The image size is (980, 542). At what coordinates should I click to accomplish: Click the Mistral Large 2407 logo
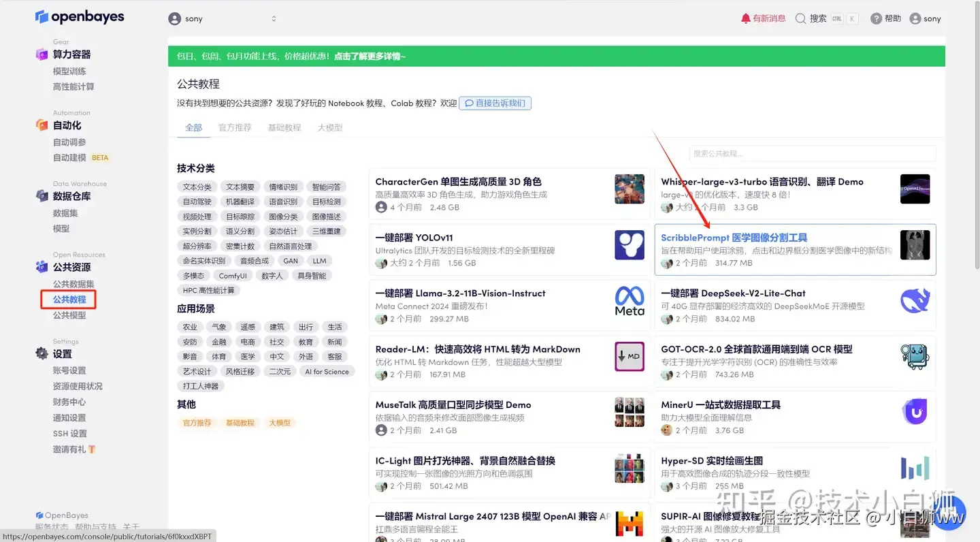[630, 524]
